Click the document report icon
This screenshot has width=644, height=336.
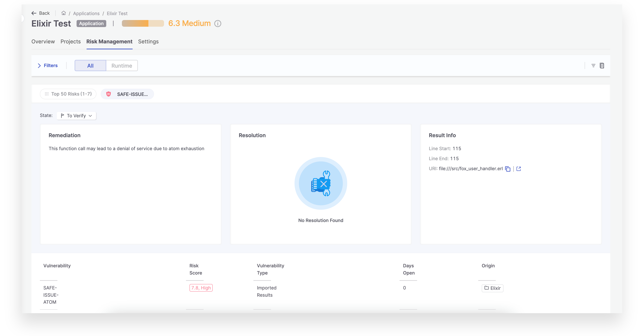pyautogui.click(x=602, y=66)
